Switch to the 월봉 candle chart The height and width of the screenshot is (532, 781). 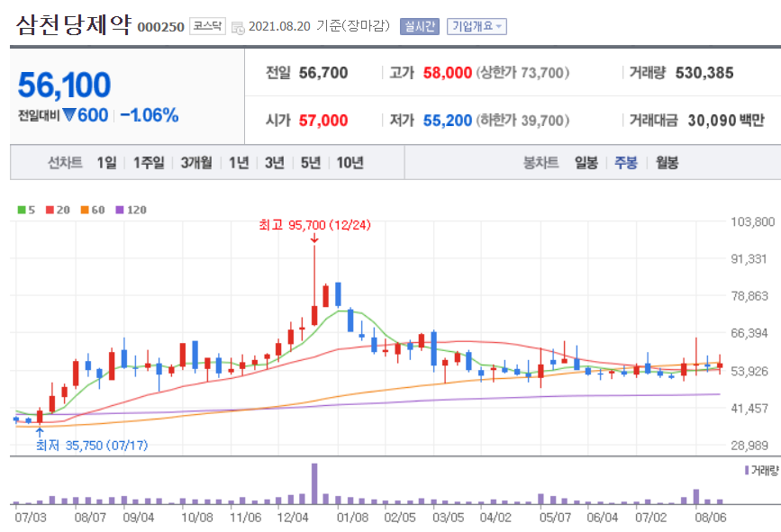point(667,162)
